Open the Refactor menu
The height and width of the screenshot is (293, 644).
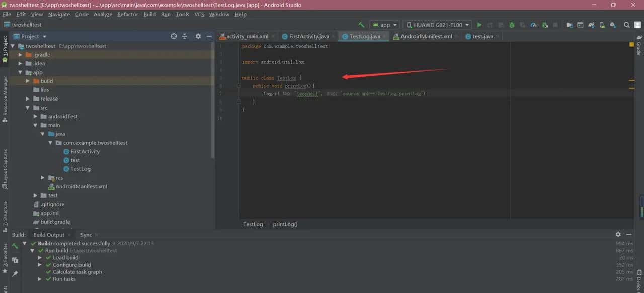127,14
